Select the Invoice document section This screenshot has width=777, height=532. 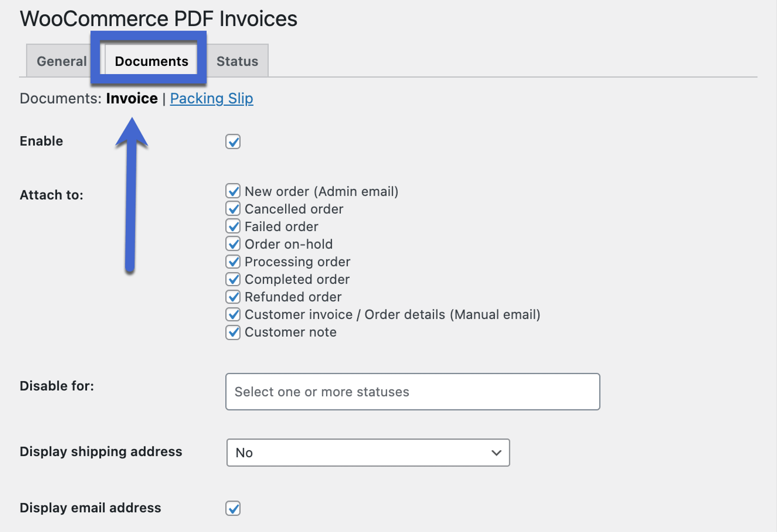(x=132, y=98)
